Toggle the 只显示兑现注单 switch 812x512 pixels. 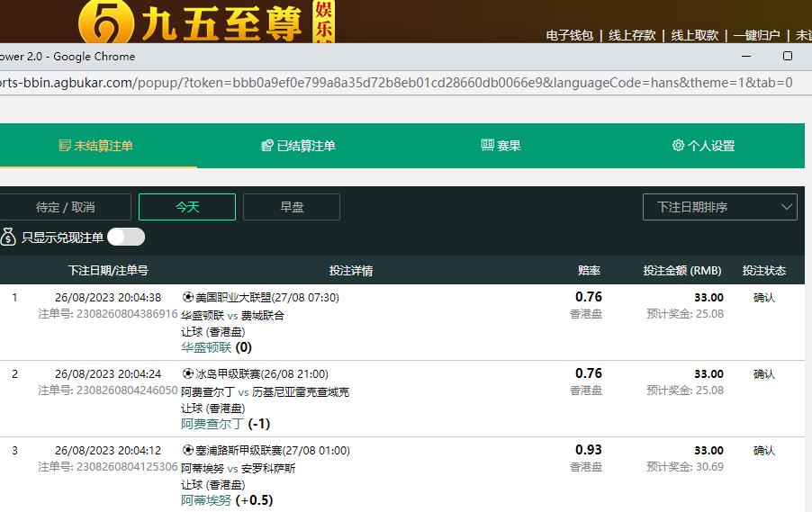pyautogui.click(x=126, y=238)
